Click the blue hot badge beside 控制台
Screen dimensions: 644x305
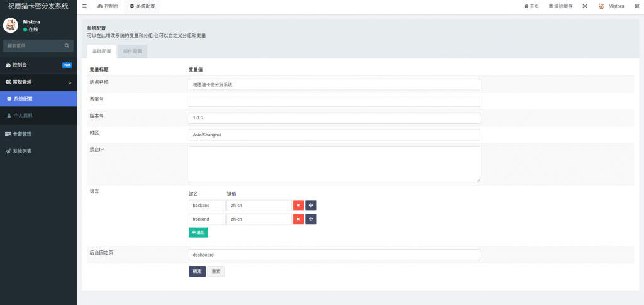(67, 65)
